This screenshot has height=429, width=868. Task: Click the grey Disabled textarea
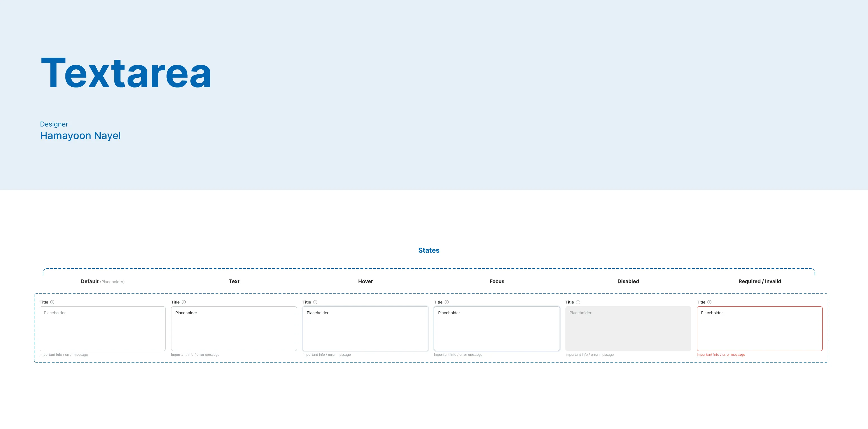point(628,329)
